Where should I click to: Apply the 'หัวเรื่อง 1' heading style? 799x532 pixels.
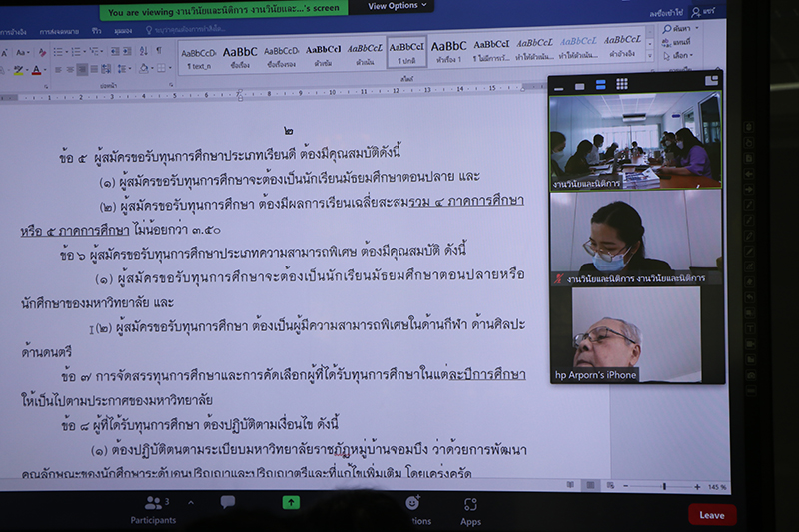tap(448, 52)
